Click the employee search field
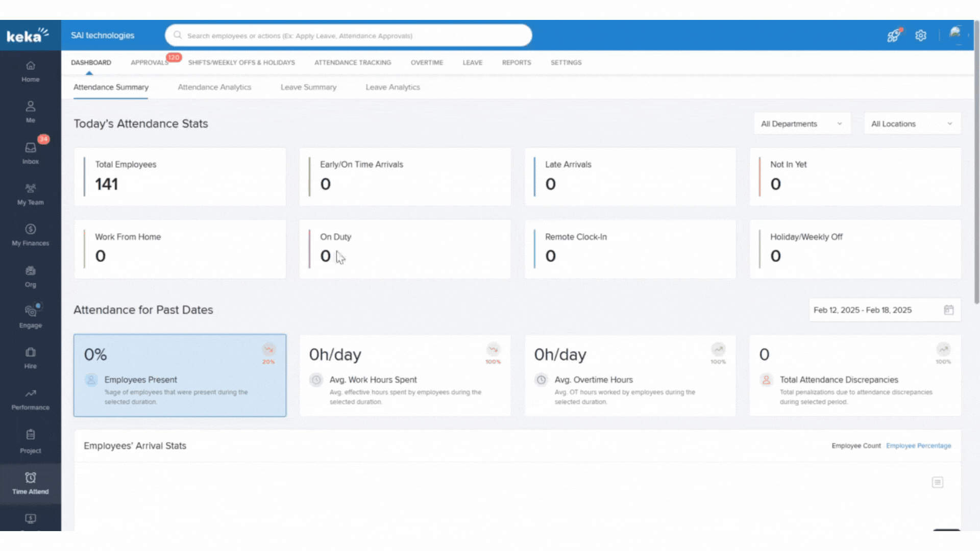 point(348,36)
